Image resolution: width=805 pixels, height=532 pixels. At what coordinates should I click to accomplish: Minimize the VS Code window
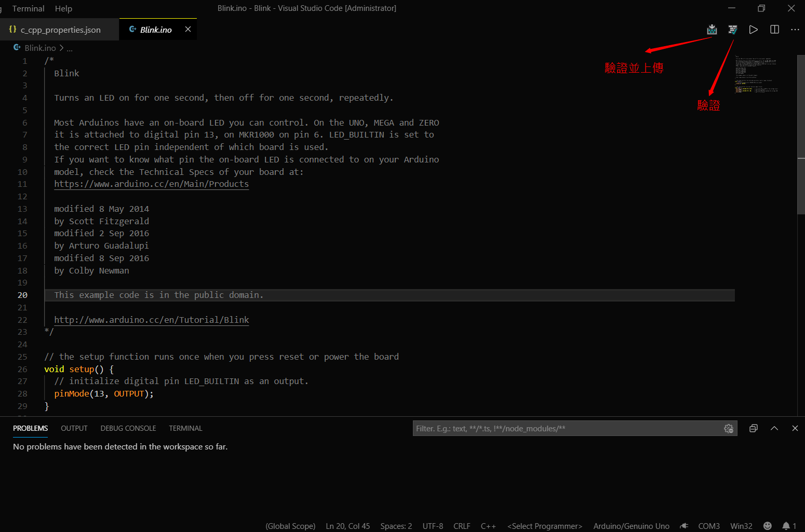[731, 8]
